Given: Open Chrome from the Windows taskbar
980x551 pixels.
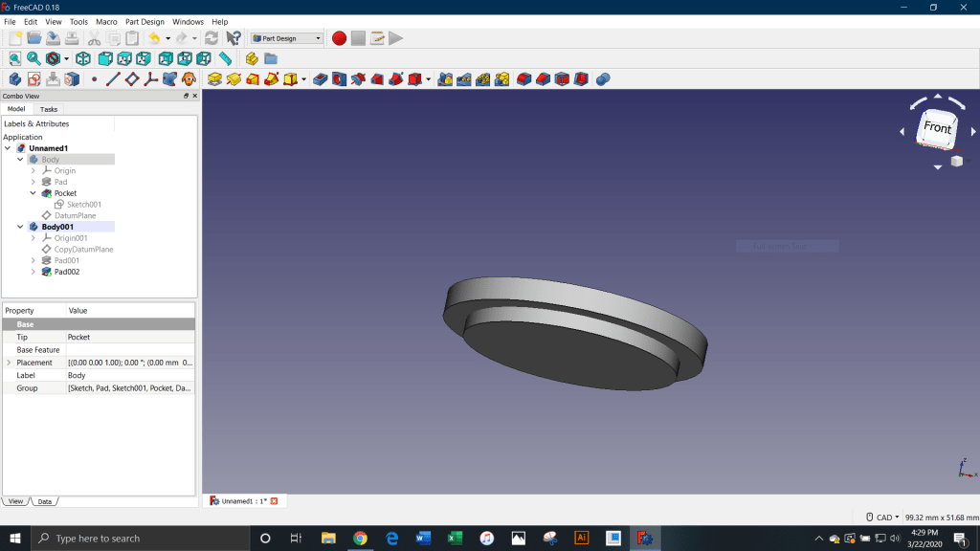Looking at the screenshot, I should tap(360, 538).
